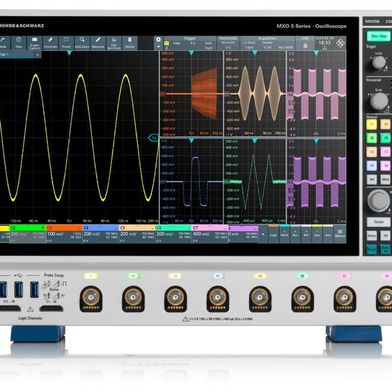Toggle the blue C4 hardware channel key
This screenshot has height=392, width=392.
coord(372,166)
